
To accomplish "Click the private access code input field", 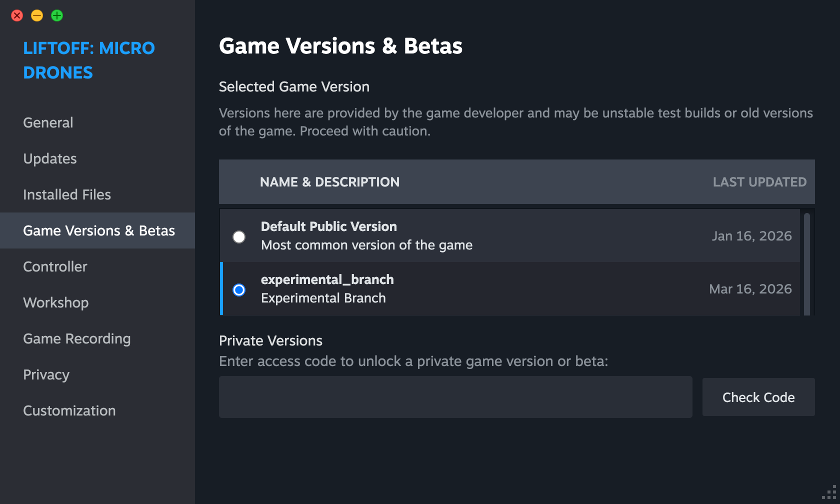I will (x=455, y=397).
